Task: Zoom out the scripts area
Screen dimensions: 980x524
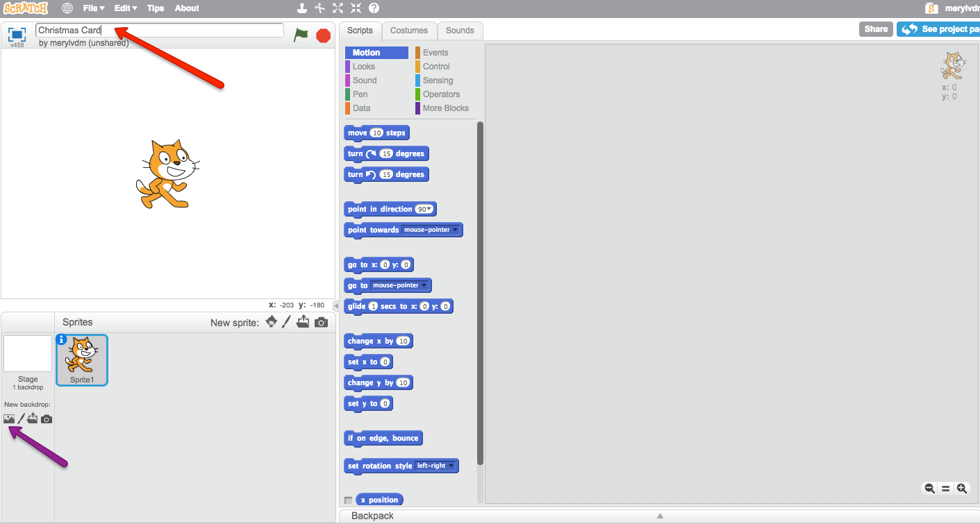Action: (929, 489)
